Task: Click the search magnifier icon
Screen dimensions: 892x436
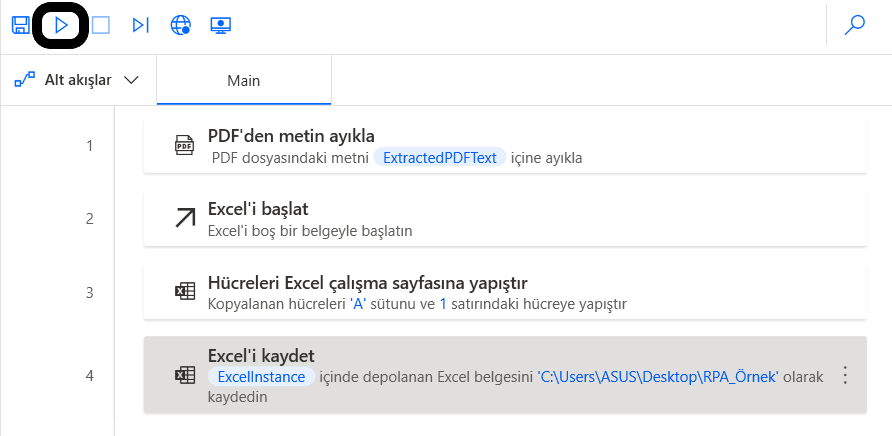Action: pyautogui.click(x=854, y=26)
